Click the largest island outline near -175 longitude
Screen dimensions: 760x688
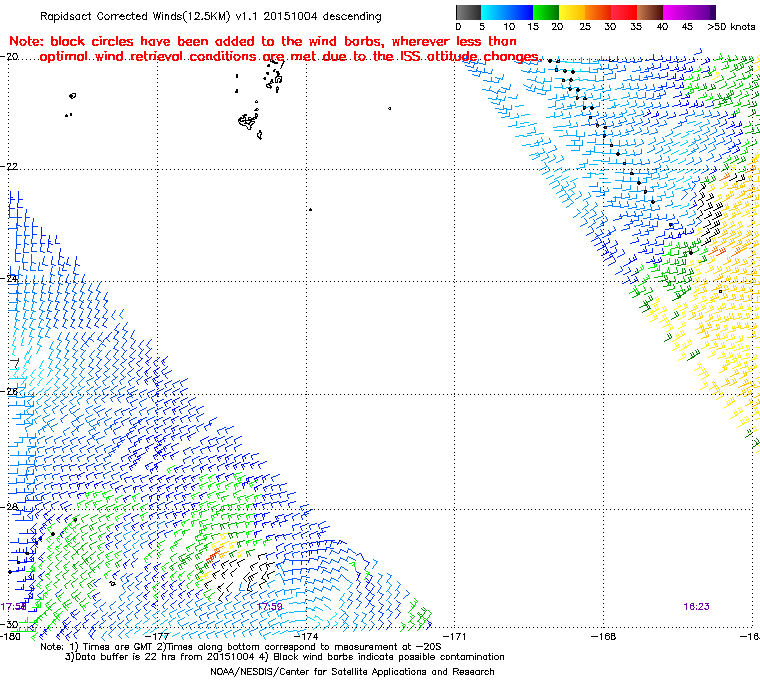click(x=248, y=121)
